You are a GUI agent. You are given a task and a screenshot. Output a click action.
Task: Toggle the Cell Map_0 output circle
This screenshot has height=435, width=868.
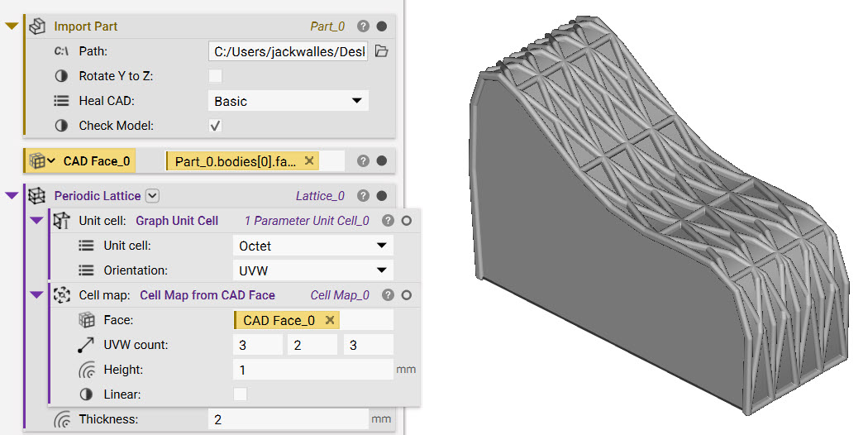(x=407, y=294)
